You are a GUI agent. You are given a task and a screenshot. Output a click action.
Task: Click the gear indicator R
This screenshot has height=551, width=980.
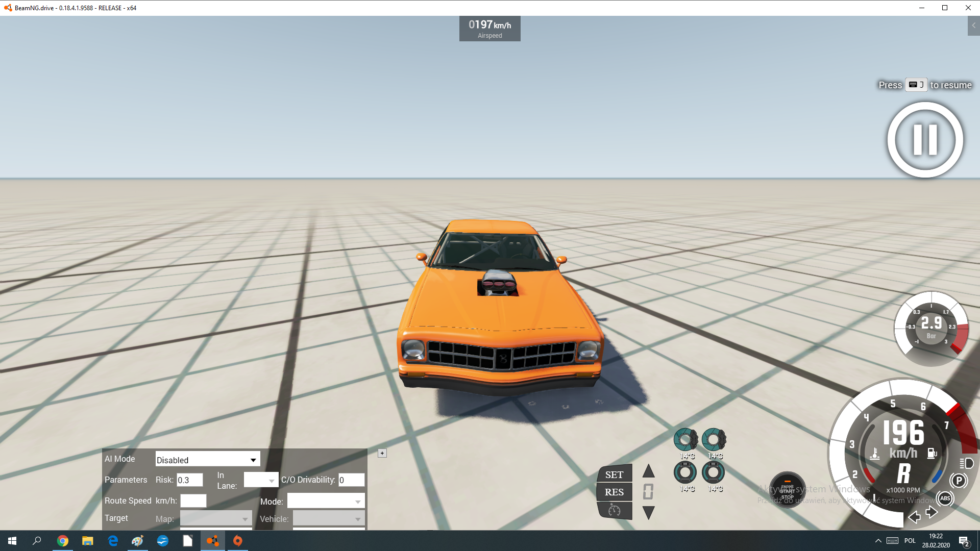pos(903,473)
